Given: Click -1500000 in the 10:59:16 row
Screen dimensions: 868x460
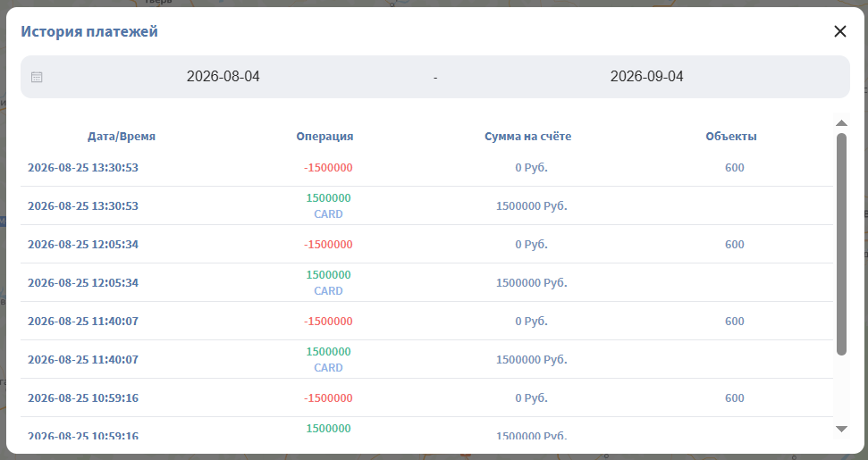Looking at the screenshot, I should 328,398.
